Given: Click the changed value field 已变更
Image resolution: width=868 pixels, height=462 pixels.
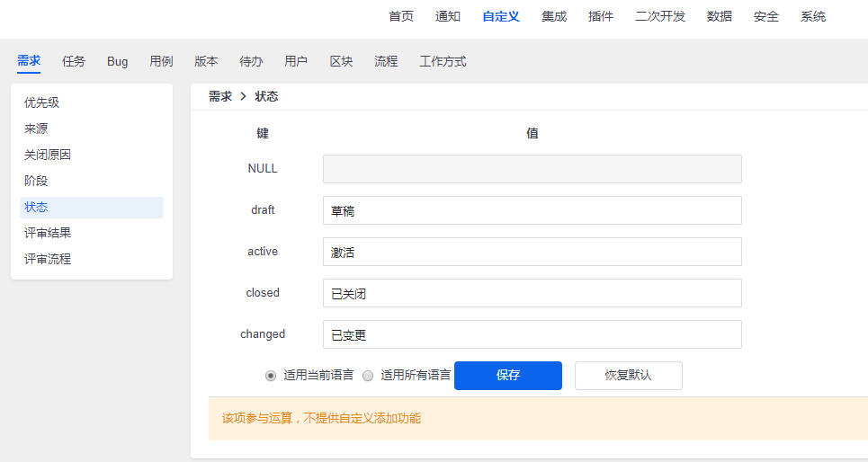Looking at the screenshot, I should [x=532, y=334].
